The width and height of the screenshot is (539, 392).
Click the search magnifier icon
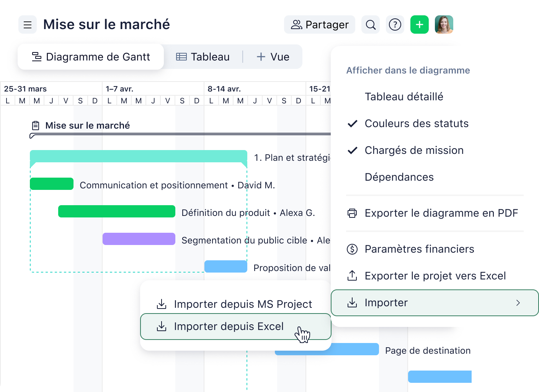pos(371,25)
